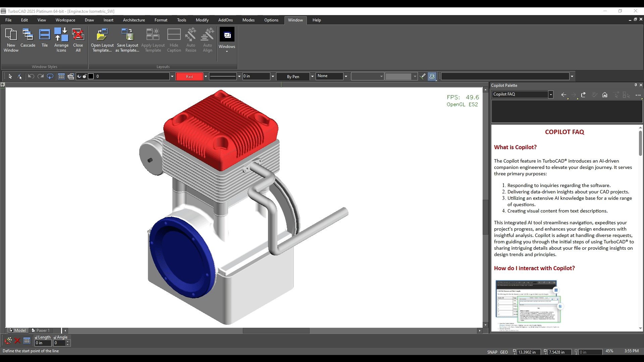Toggle layer visibility eye icon
The height and width of the screenshot is (362, 644).
tap(79, 76)
